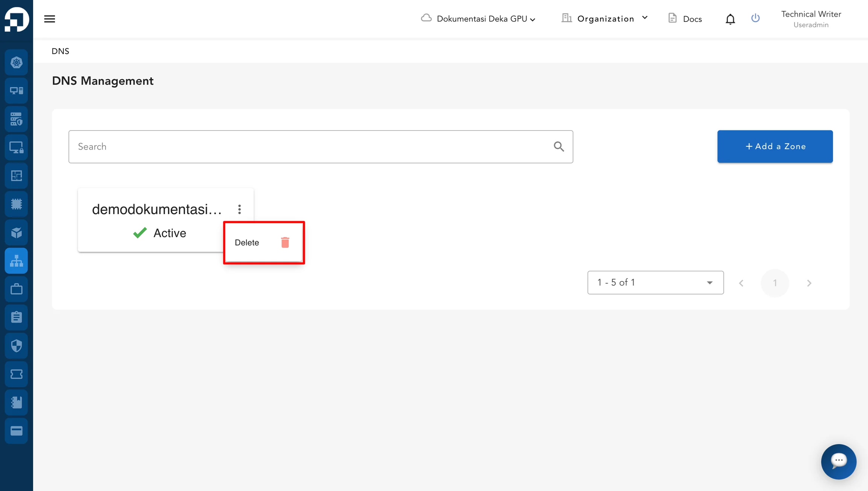Open the chat support bubble

tap(839, 462)
